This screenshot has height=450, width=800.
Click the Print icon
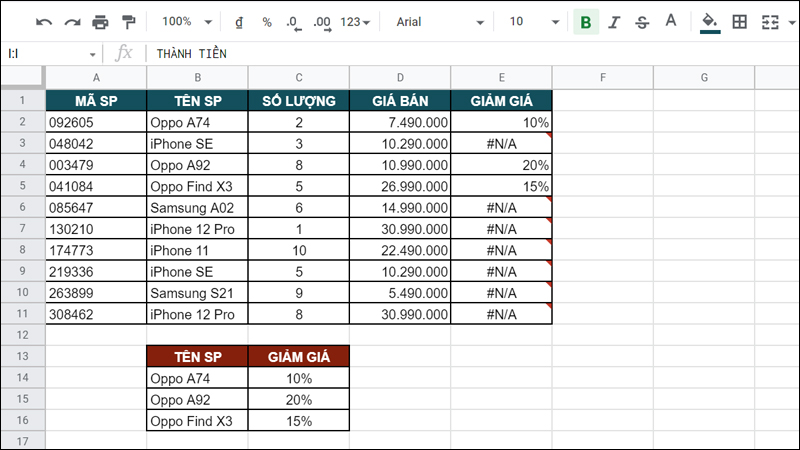(x=100, y=22)
